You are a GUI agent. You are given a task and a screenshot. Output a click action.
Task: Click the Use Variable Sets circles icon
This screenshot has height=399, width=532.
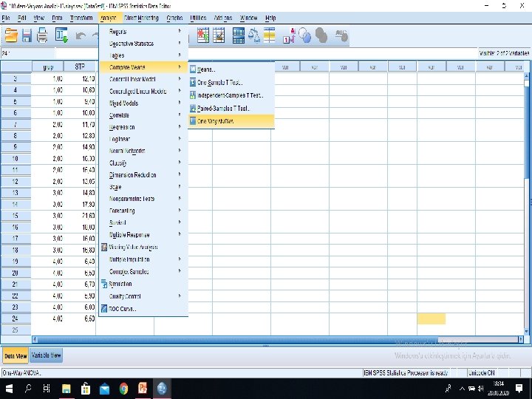[304, 35]
